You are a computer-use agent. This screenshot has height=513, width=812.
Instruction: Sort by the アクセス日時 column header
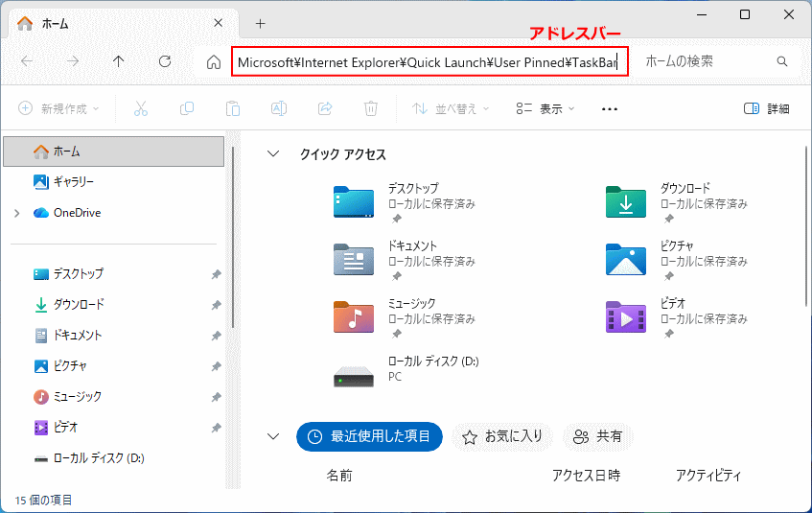586,476
